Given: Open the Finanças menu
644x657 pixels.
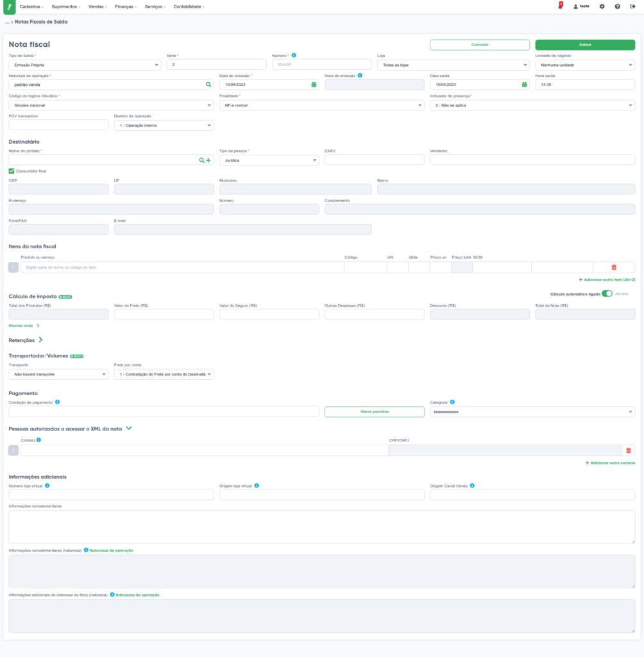Looking at the screenshot, I should (x=127, y=6).
